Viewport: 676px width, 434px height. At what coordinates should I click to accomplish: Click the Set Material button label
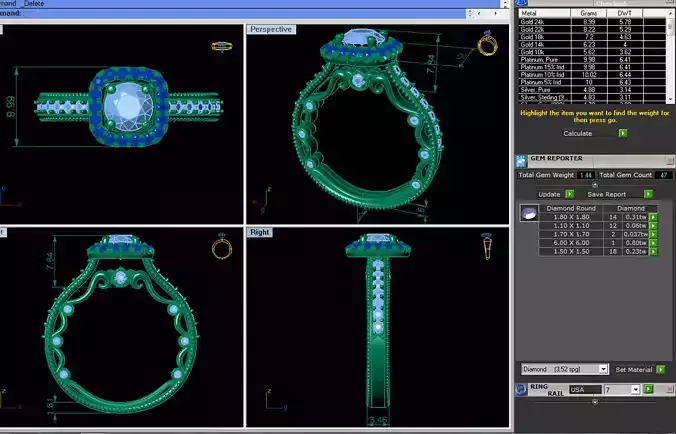(x=633, y=370)
